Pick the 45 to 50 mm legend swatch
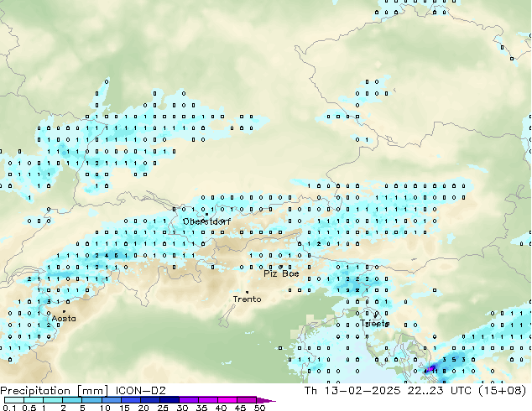This screenshot has height=411, width=532. [x=246, y=400]
